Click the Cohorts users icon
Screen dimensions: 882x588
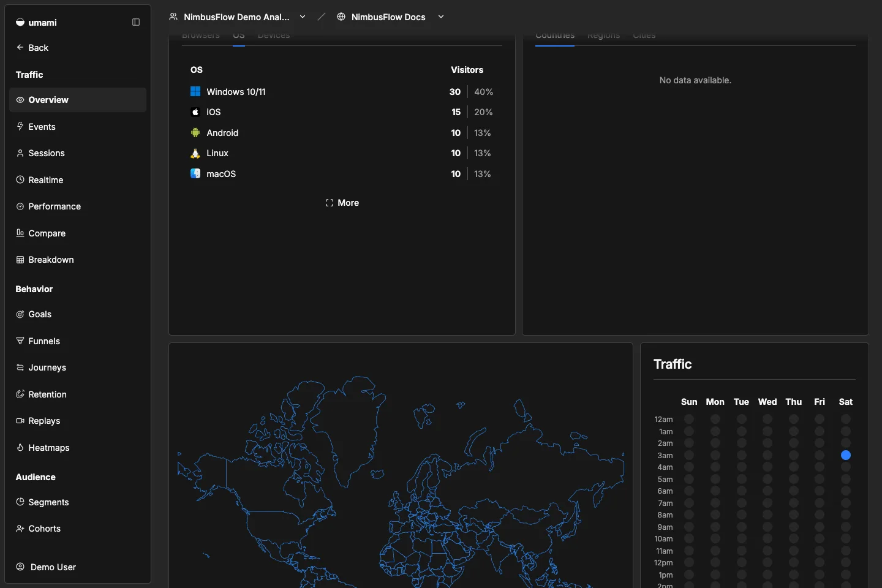click(x=20, y=528)
